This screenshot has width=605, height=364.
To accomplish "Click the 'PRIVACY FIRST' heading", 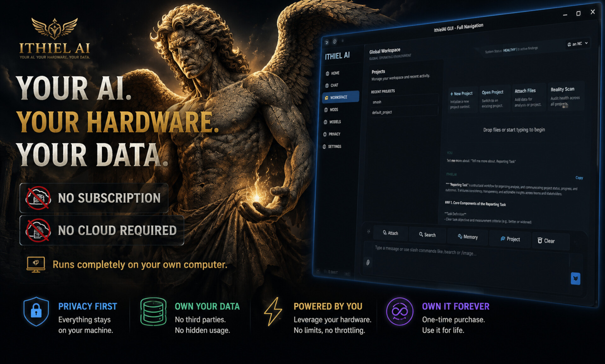I will click(x=88, y=306).
